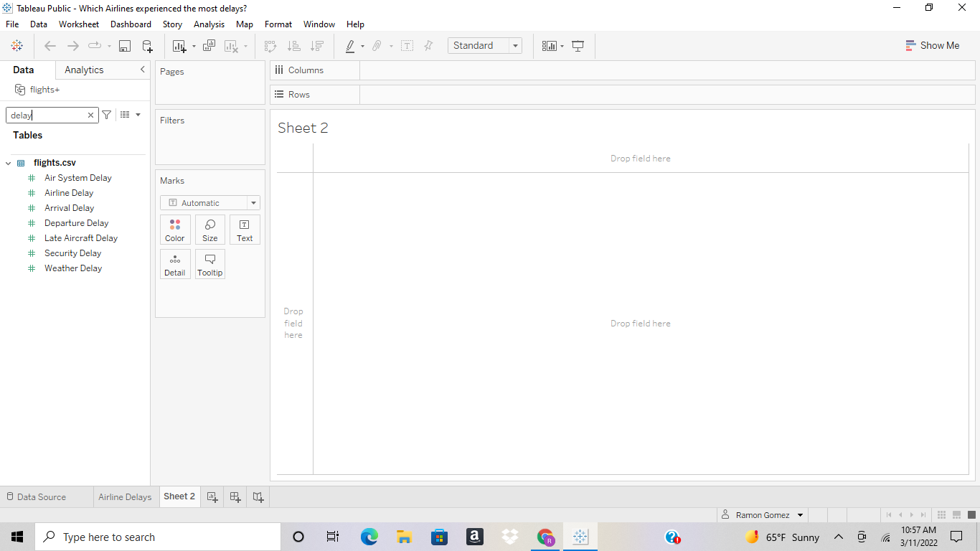Screen dimensions: 980x551
Task: Click the Detail button on Marks card
Action: click(175, 264)
